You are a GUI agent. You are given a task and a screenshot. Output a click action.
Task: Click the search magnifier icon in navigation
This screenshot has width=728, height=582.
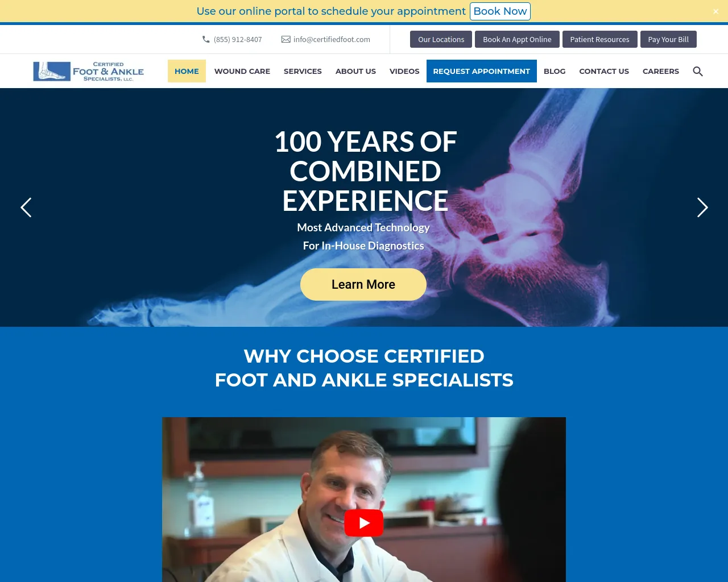[x=698, y=71]
